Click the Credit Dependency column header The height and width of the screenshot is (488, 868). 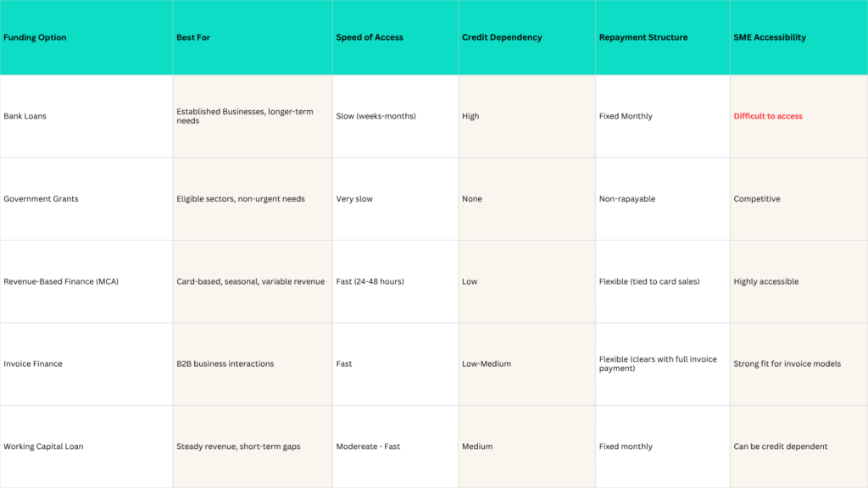click(x=502, y=37)
